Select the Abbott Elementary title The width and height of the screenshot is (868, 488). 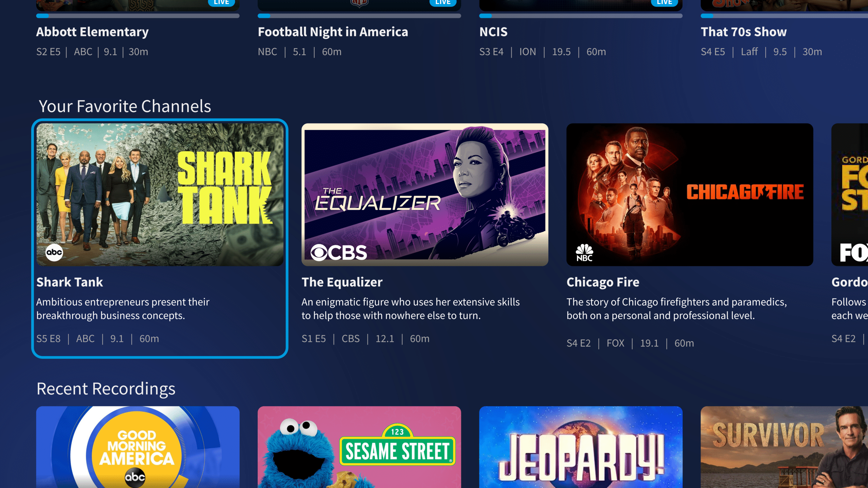point(93,32)
